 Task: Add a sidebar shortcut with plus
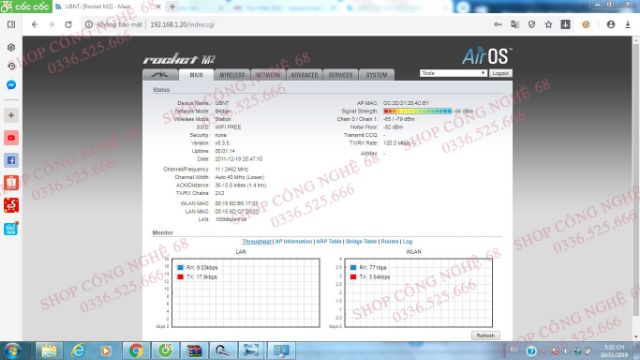tap(11, 115)
